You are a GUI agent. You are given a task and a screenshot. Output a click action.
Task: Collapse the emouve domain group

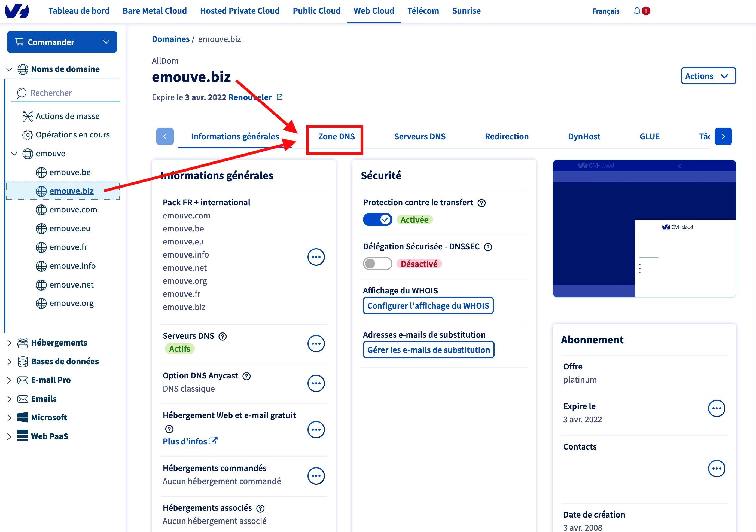14,154
